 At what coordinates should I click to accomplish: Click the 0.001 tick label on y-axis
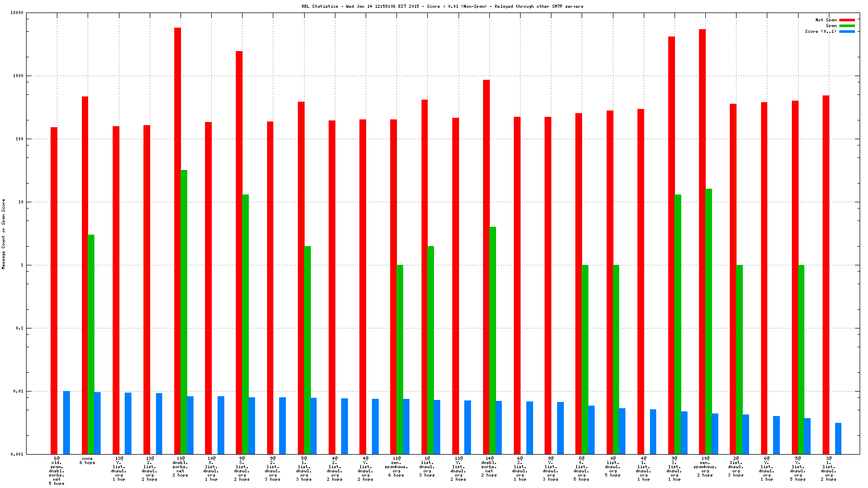tap(17, 455)
